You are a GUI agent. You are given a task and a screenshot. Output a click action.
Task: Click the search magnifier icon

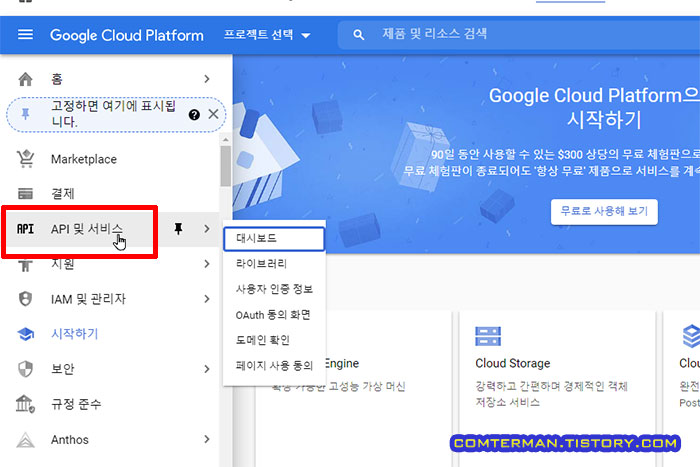click(358, 35)
